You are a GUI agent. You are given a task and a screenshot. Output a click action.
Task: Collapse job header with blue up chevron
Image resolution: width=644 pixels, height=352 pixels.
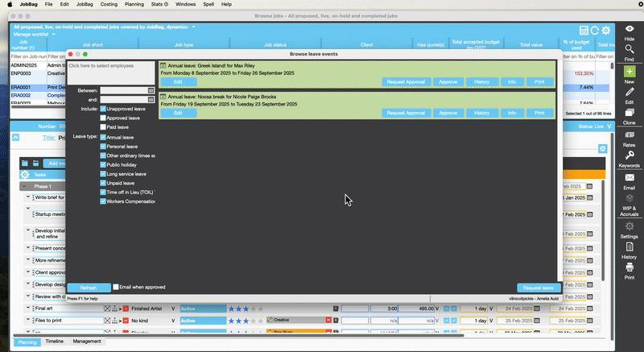click(15, 138)
